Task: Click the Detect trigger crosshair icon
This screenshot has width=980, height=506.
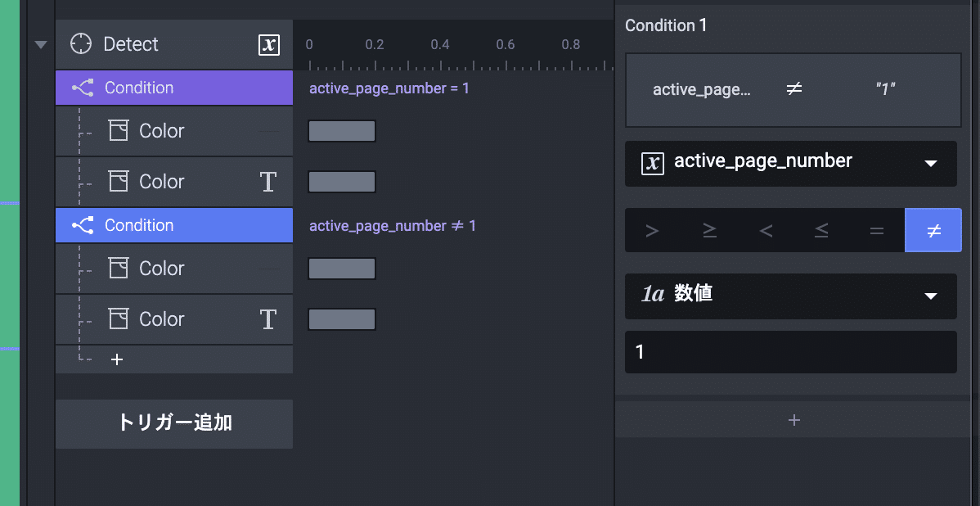Action: (x=81, y=44)
